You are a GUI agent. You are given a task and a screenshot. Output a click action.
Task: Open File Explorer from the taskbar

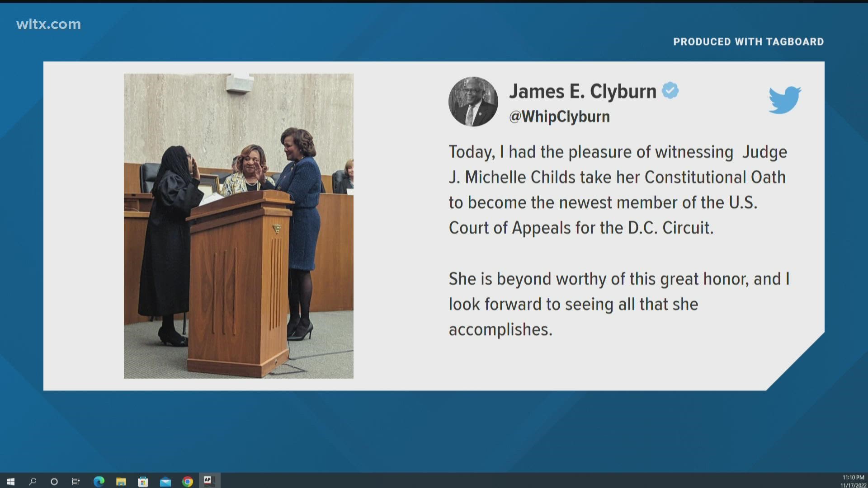point(121,482)
